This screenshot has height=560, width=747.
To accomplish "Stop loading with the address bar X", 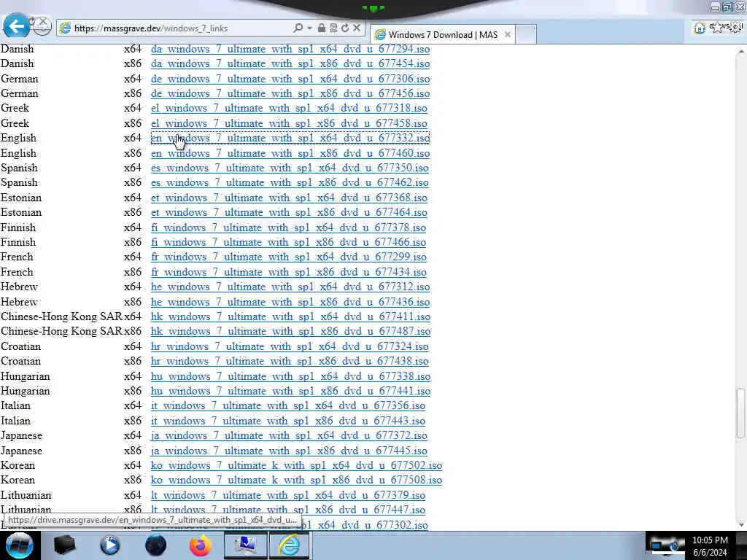I will click(x=356, y=28).
